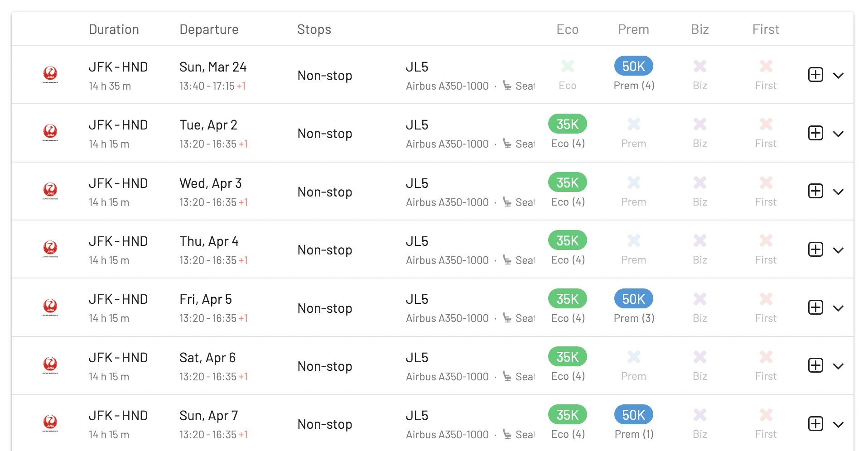Sort by the Duration column header
The width and height of the screenshot is (868, 451).
(x=114, y=29)
